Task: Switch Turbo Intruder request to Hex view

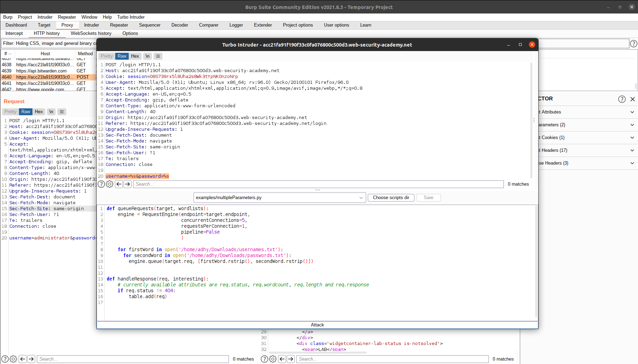Action: [135, 56]
